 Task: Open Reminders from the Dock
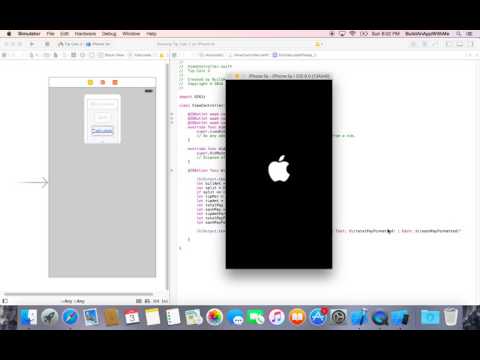(173, 317)
